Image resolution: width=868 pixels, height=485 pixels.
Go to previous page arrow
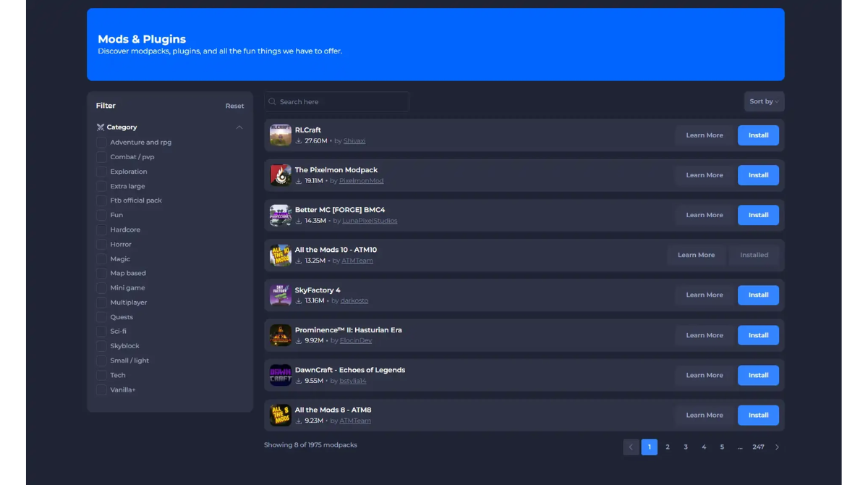click(x=631, y=447)
